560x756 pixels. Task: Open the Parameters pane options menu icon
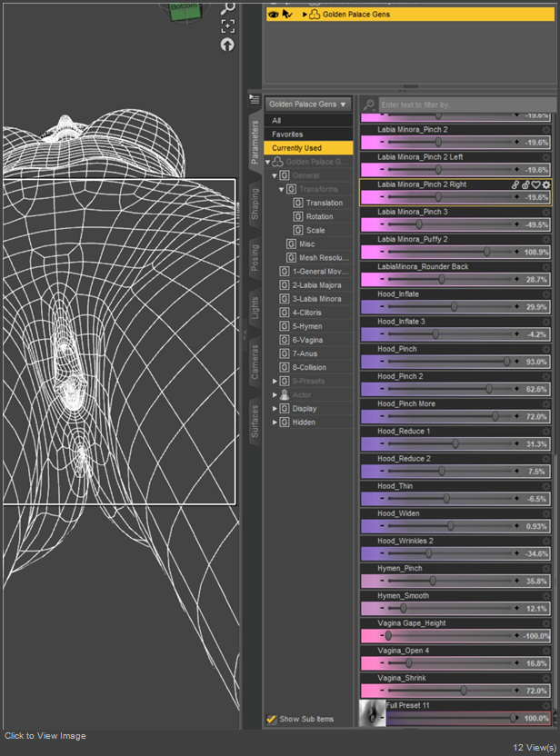click(x=255, y=100)
